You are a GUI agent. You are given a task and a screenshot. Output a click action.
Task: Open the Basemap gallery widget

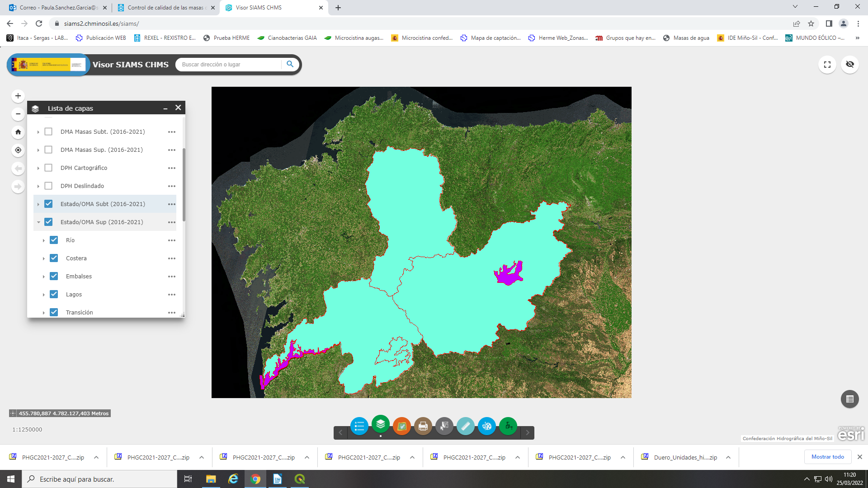(x=401, y=426)
